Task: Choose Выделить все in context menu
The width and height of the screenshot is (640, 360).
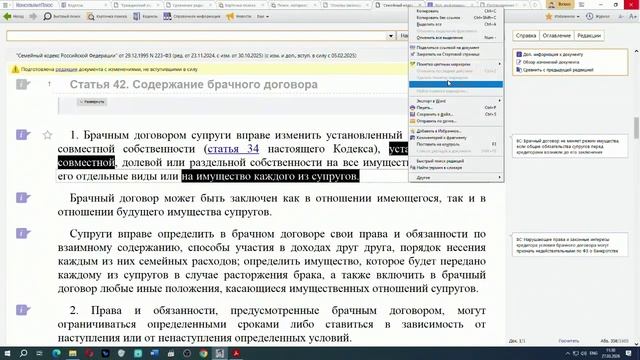Action: point(456,24)
